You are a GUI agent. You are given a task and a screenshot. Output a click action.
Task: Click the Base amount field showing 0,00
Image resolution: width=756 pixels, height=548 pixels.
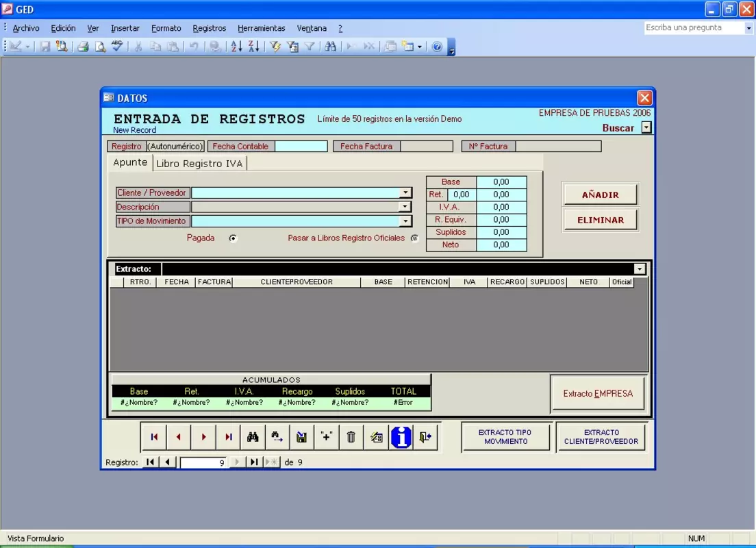(501, 182)
